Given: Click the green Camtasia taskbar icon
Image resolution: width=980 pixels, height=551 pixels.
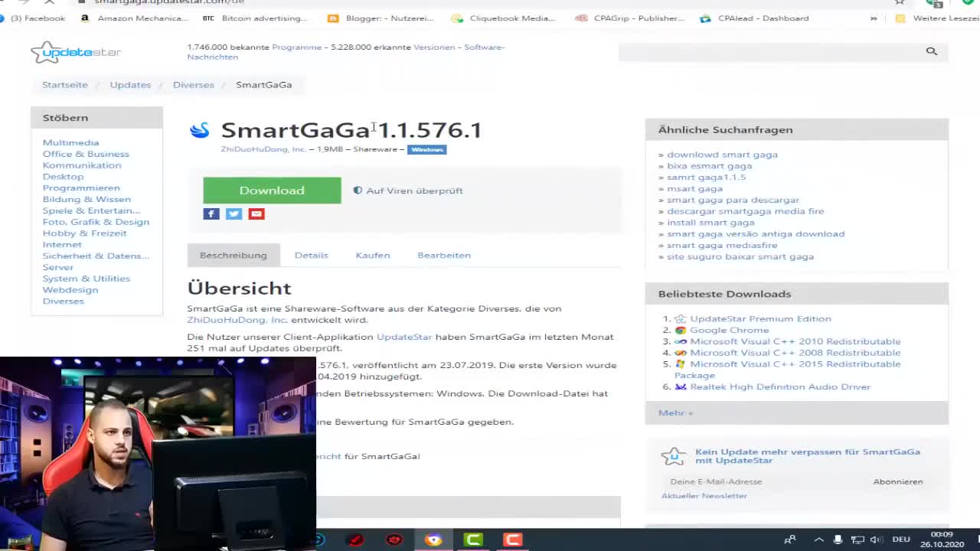Looking at the screenshot, I should (473, 540).
